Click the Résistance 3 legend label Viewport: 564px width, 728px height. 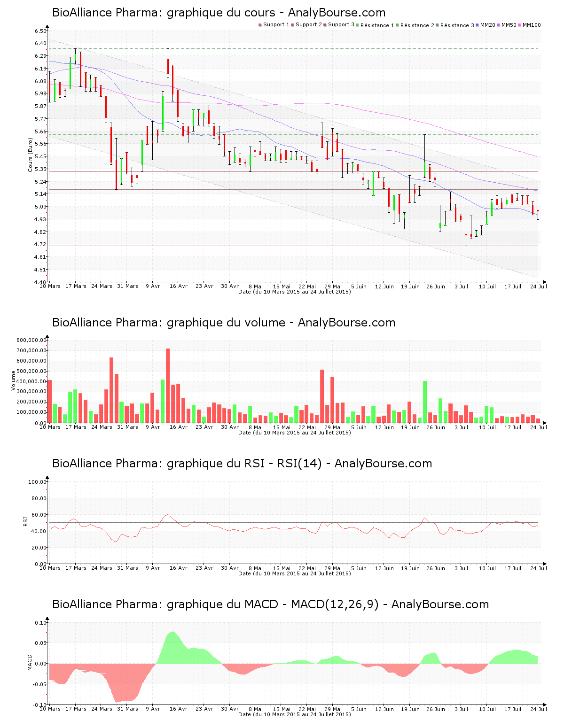click(x=457, y=25)
